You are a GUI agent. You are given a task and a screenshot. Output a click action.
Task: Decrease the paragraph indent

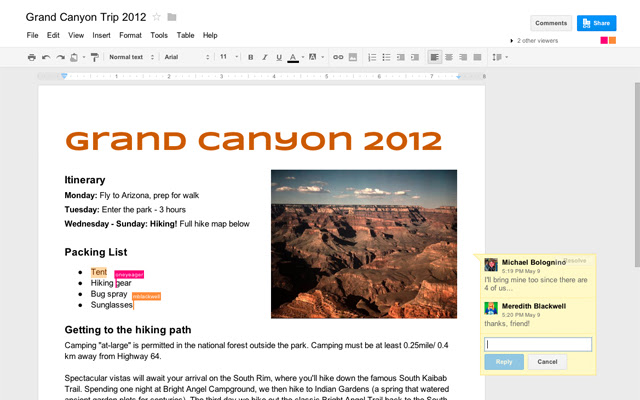400,57
